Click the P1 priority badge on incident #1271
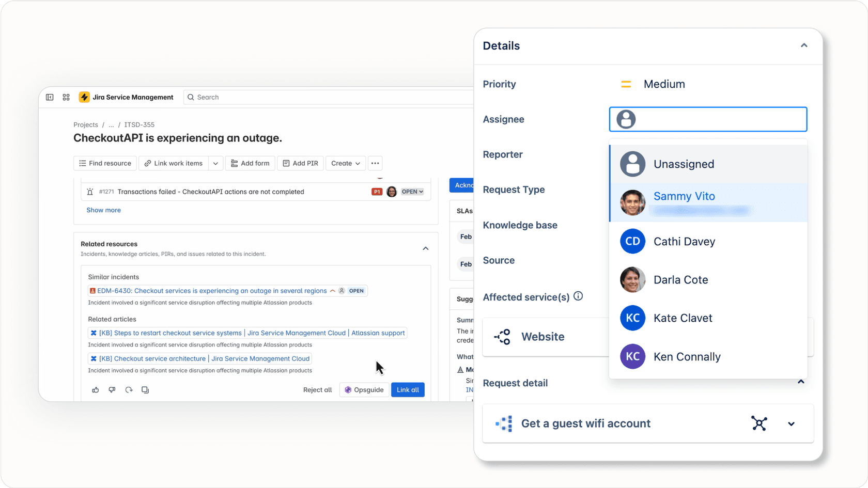 click(376, 191)
